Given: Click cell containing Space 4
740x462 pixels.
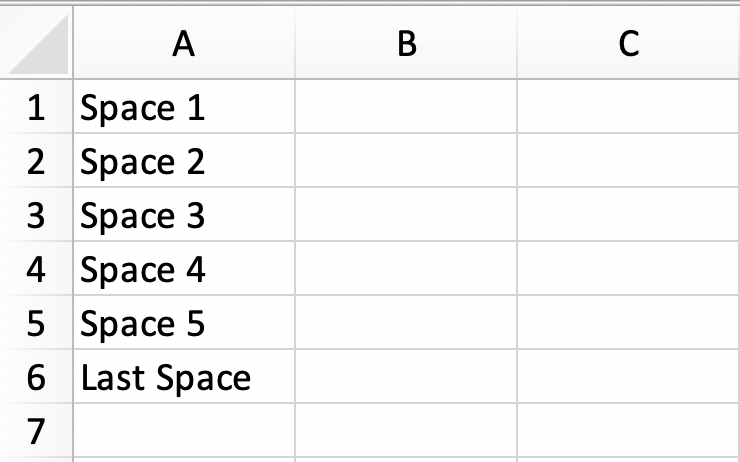Looking at the screenshot, I should pyautogui.click(x=184, y=269).
